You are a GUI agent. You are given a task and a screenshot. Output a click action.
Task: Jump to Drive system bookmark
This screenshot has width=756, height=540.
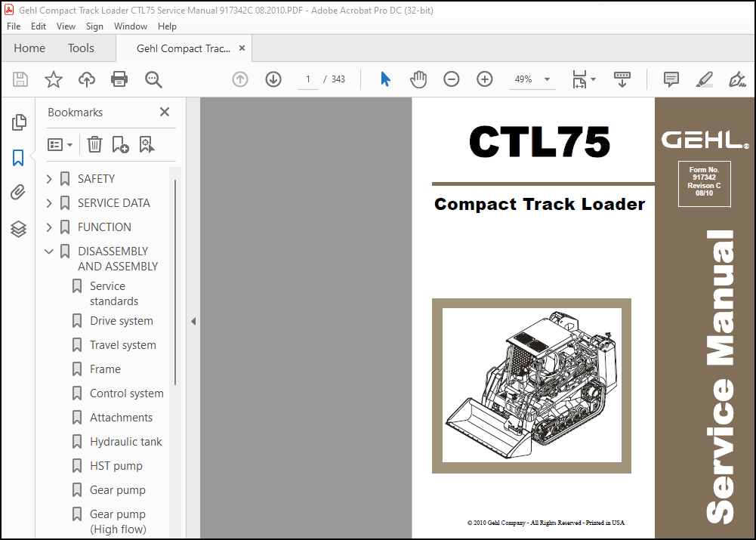click(x=121, y=321)
